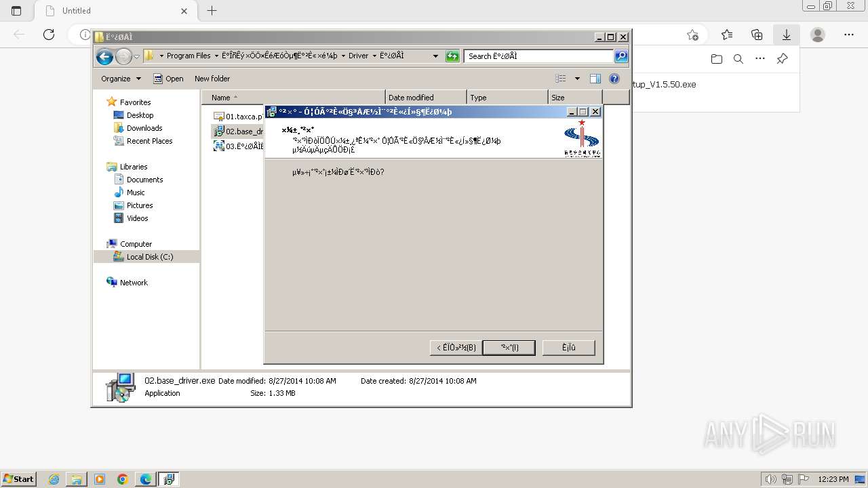Select Program Files in the address path
The height and width of the screenshot is (488, 868).
[189, 56]
